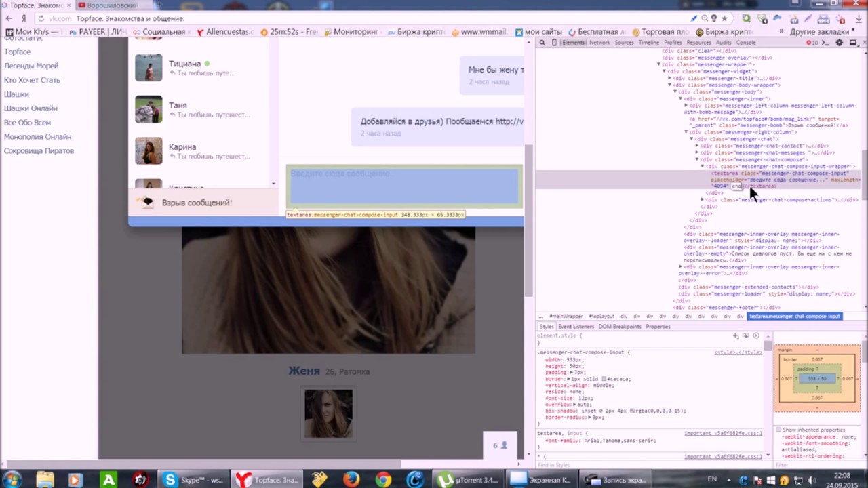Bookmark page with the star icon
This screenshot has height=488, width=868.
tap(724, 18)
